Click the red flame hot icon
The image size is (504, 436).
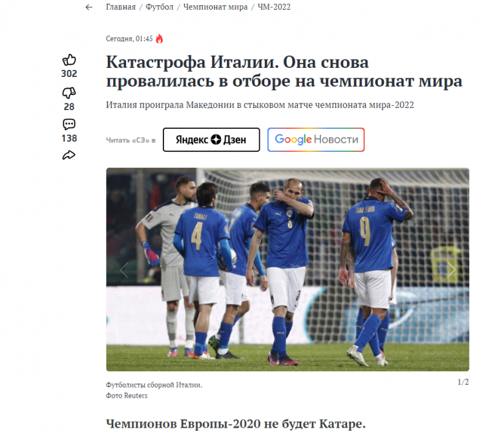160,39
